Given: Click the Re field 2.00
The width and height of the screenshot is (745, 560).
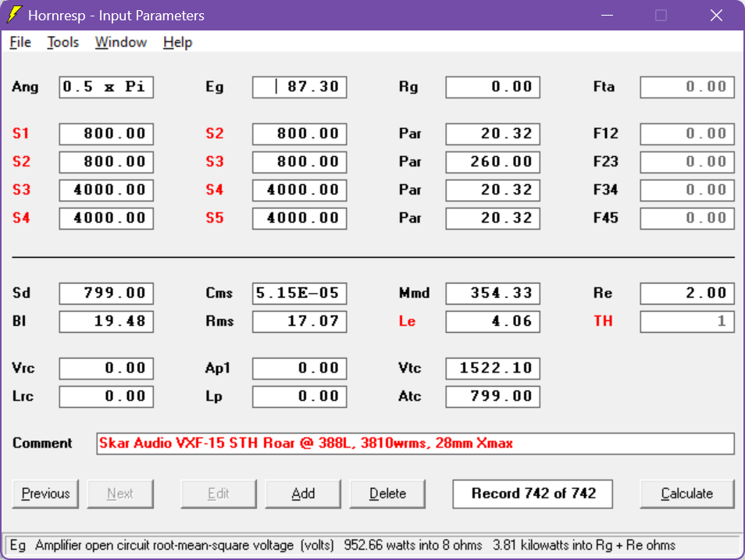Looking at the screenshot, I should pos(687,294).
